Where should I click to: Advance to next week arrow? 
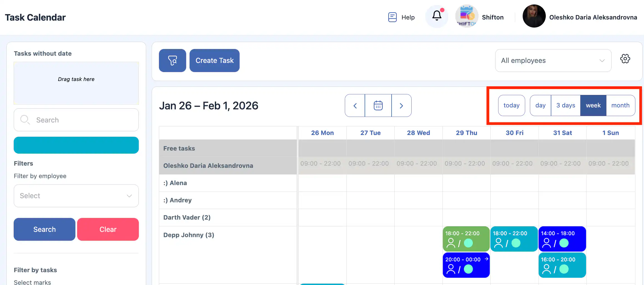(x=401, y=106)
